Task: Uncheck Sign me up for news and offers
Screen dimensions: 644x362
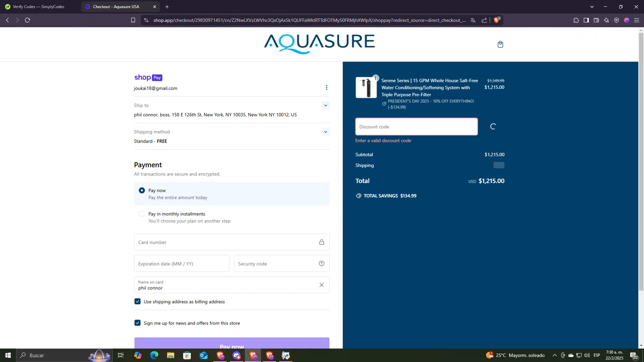Action: coord(137,323)
